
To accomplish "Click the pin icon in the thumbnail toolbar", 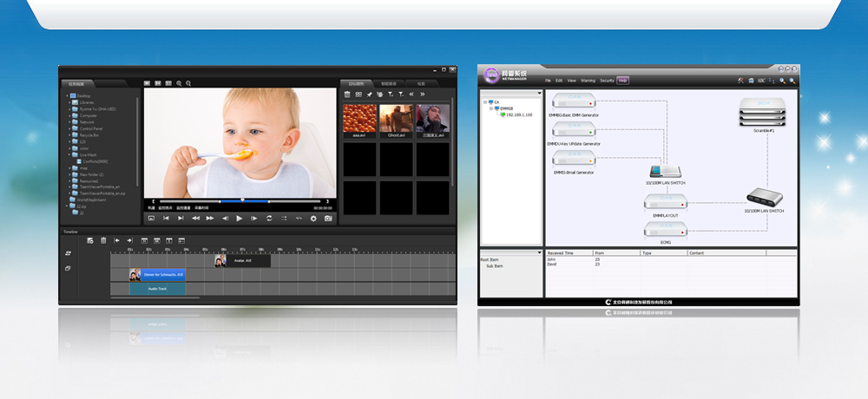I will coord(369,95).
